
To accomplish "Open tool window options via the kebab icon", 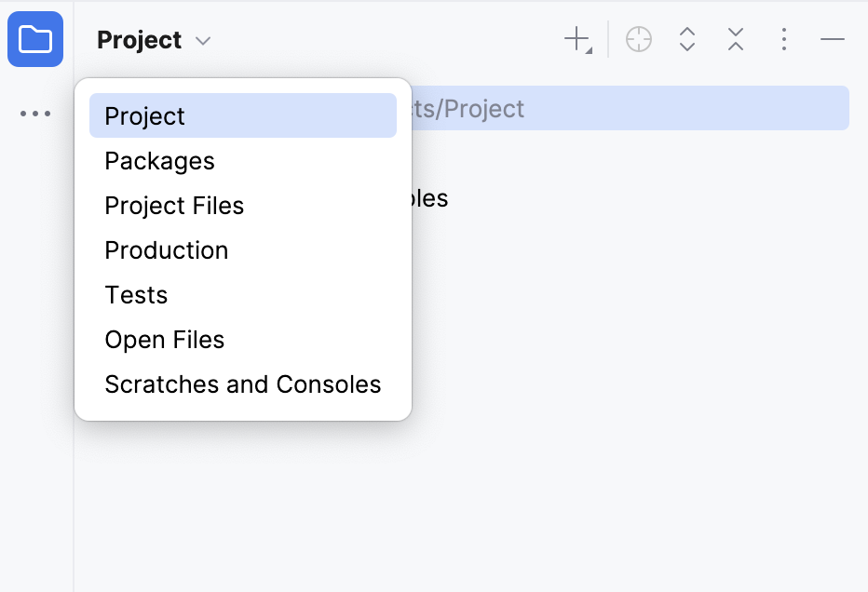I will point(783,39).
